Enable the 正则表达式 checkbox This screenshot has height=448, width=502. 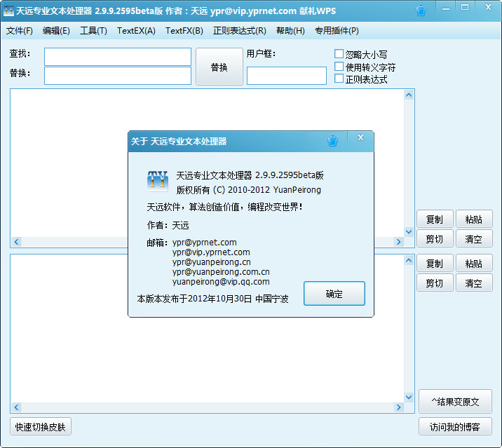[x=339, y=79]
